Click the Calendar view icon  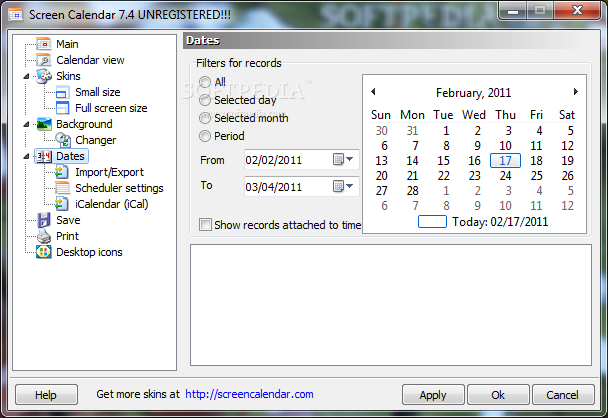(43, 60)
